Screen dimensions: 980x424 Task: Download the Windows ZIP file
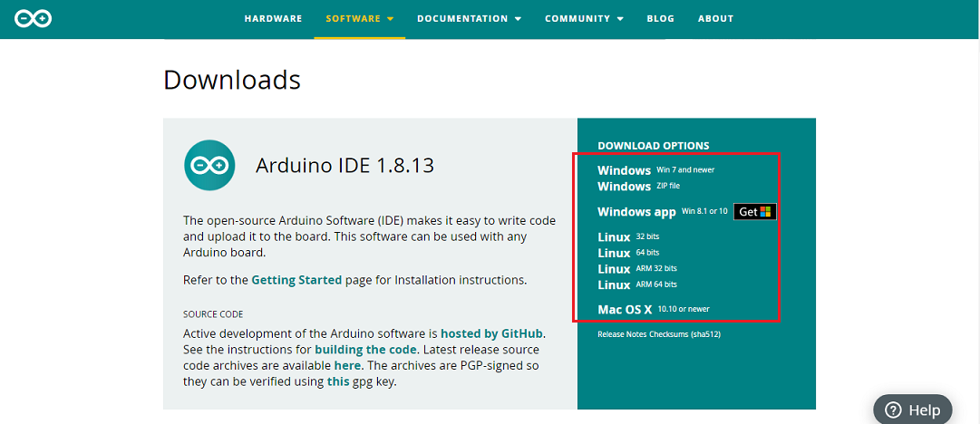click(639, 186)
